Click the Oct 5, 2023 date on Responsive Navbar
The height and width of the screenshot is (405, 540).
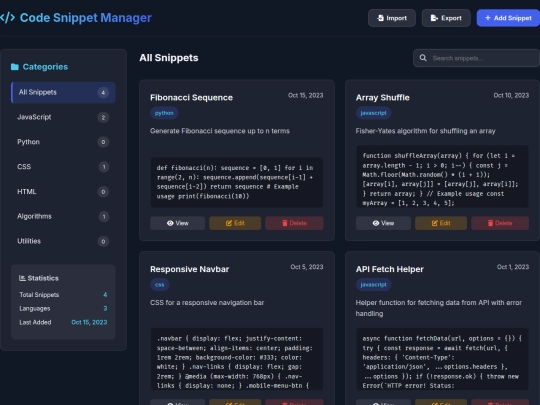(x=307, y=267)
